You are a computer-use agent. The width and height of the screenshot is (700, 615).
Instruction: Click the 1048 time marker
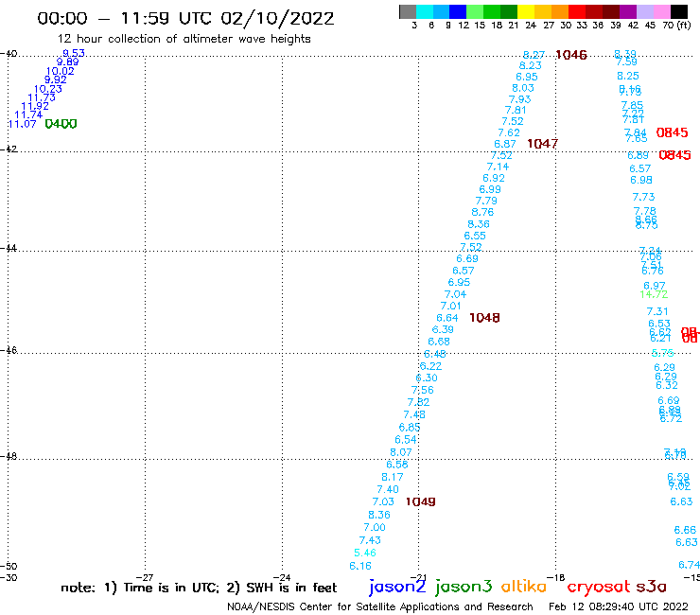tap(484, 318)
